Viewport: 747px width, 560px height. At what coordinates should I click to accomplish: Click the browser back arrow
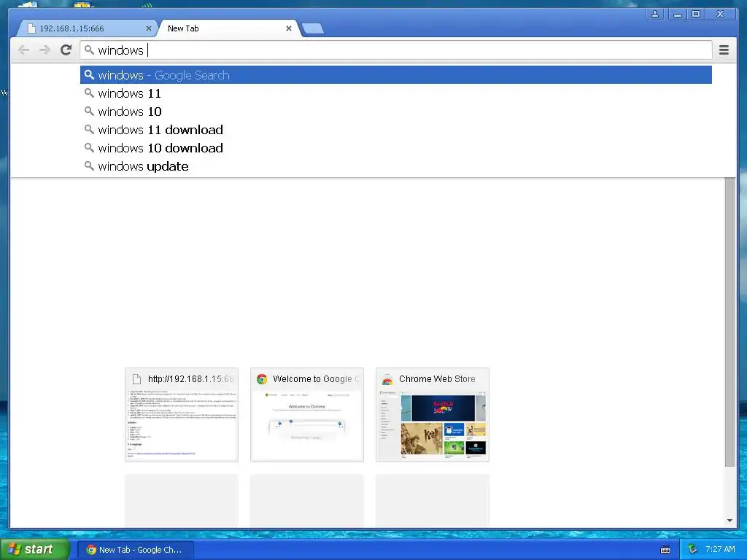click(23, 50)
